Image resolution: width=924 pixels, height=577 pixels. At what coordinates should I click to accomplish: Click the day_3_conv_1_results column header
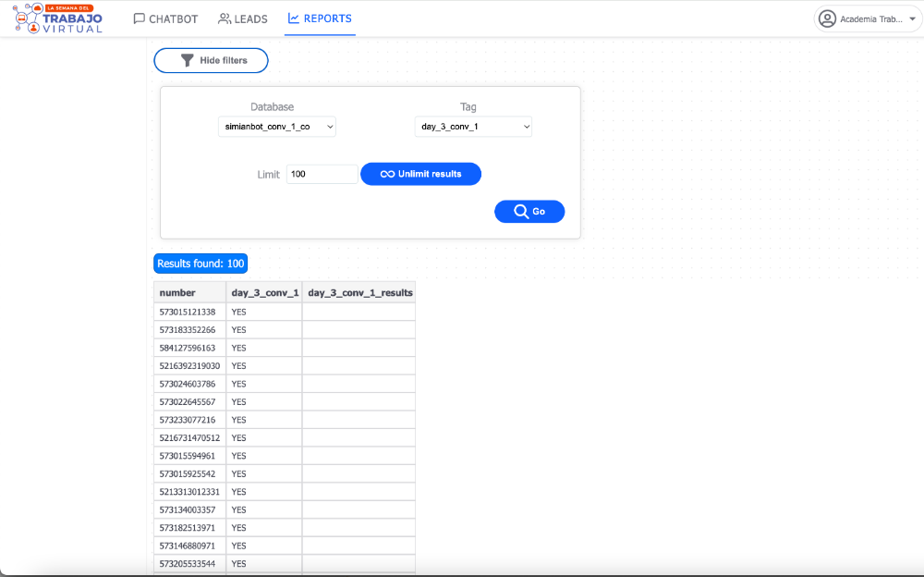pos(360,292)
